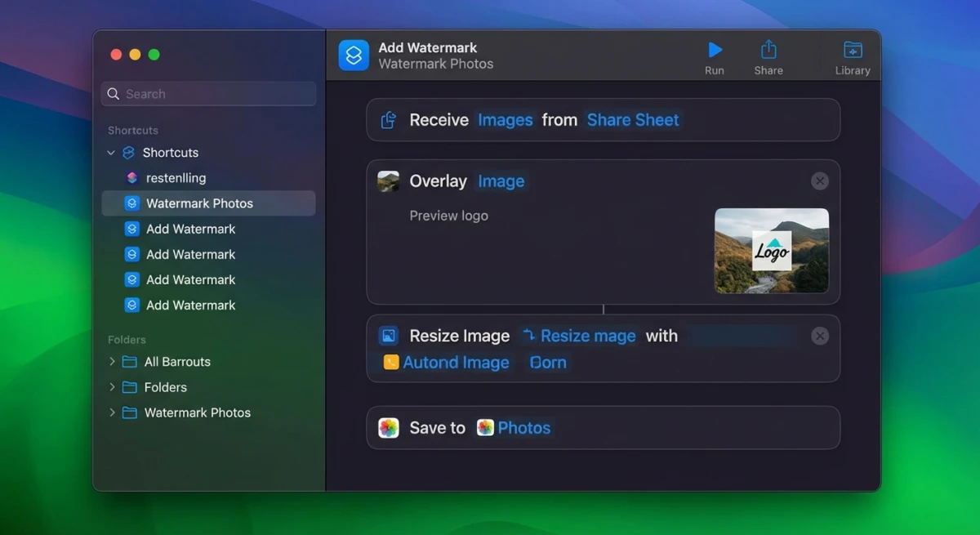The image size is (980, 535).
Task: Select Watermark Photos in the shortcuts list
Action: coord(208,203)
